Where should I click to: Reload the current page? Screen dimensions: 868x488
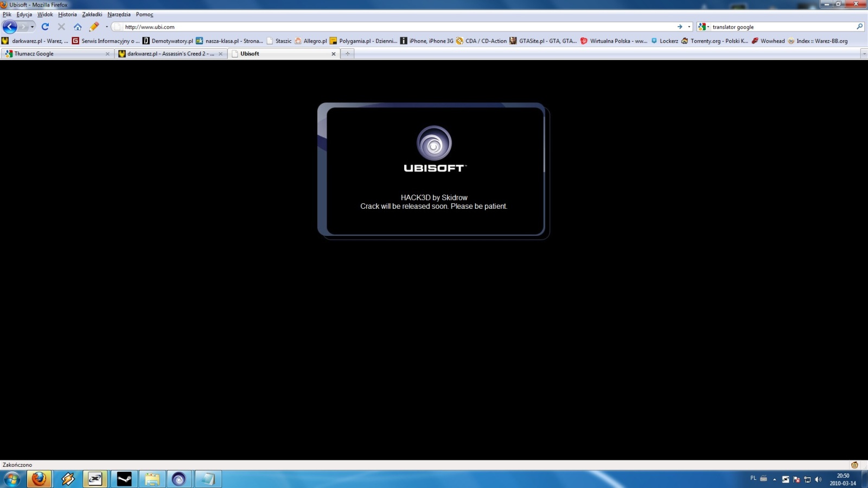pos(46,27)
